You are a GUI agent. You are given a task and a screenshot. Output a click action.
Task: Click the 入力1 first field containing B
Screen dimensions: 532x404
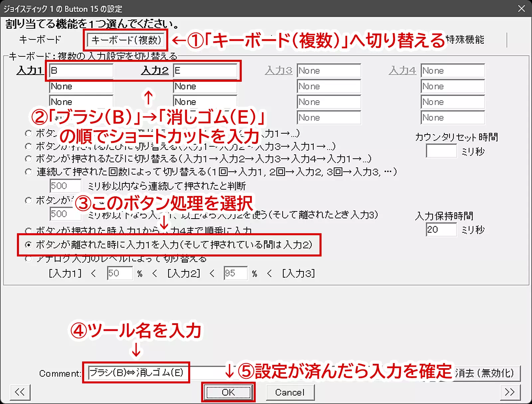(x=81, y=71)
